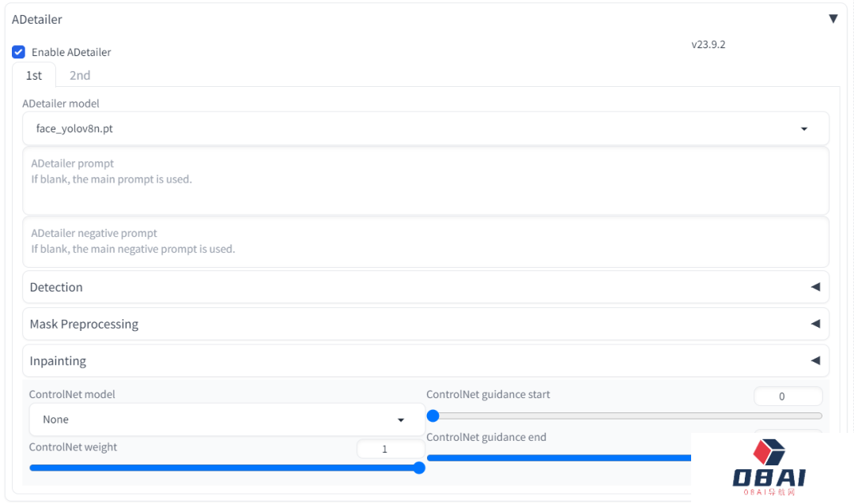854x504 pixels.
Task: Select the 1st tab
Action: [34, 75]
